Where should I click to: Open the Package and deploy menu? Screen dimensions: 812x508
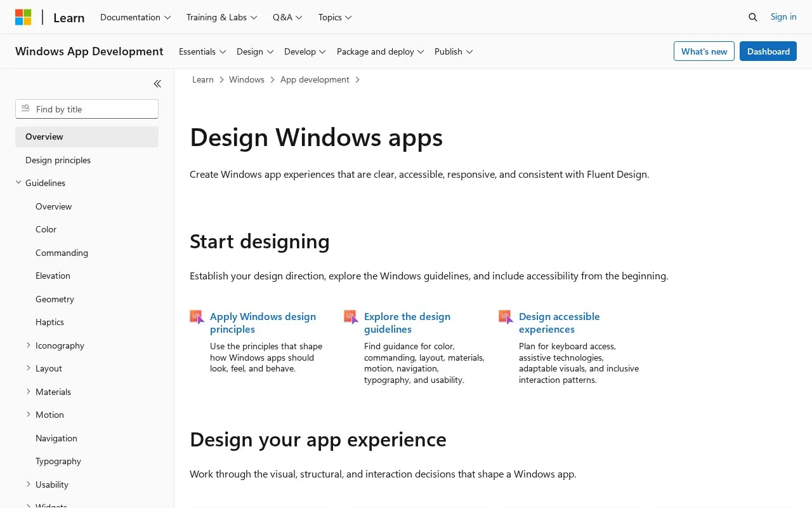[x=381, y=51]
